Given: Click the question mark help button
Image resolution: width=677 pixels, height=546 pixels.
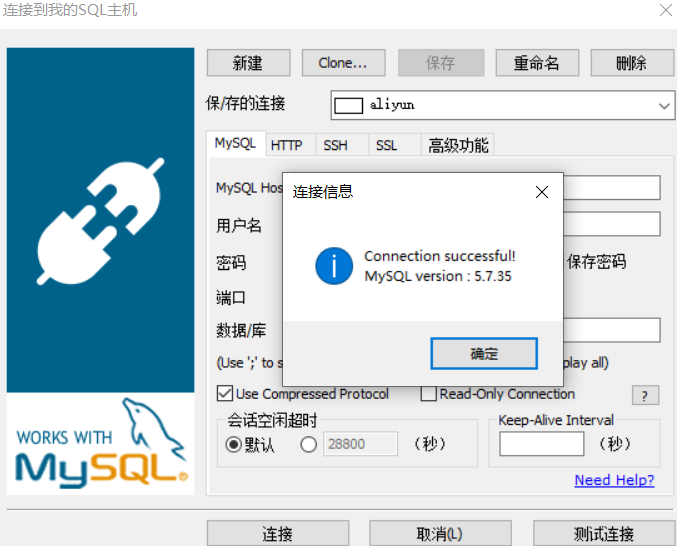Looking at the screenshot, I should pos(645,395).
